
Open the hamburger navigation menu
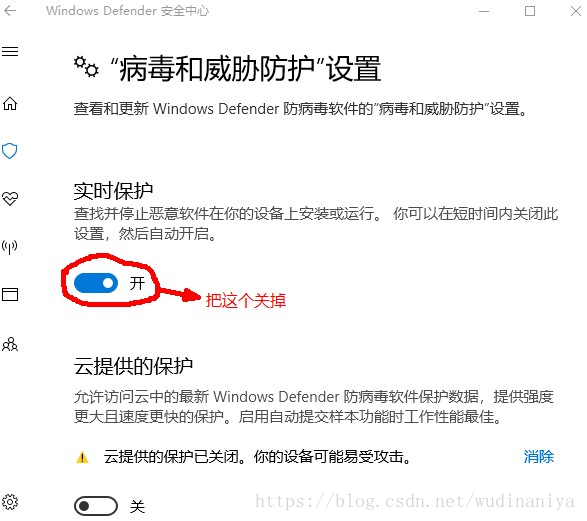(10, 51)
